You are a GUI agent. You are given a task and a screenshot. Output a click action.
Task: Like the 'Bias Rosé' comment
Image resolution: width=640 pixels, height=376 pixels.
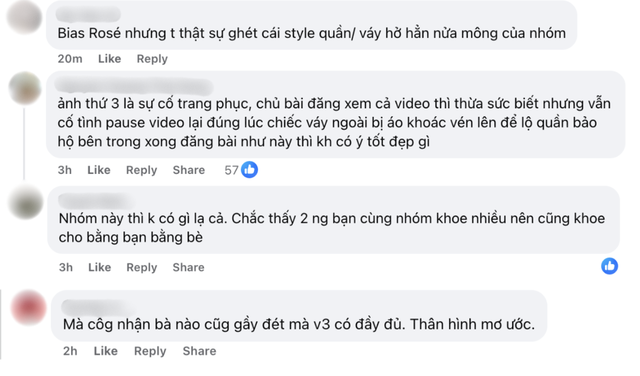[x=109, y=59]
